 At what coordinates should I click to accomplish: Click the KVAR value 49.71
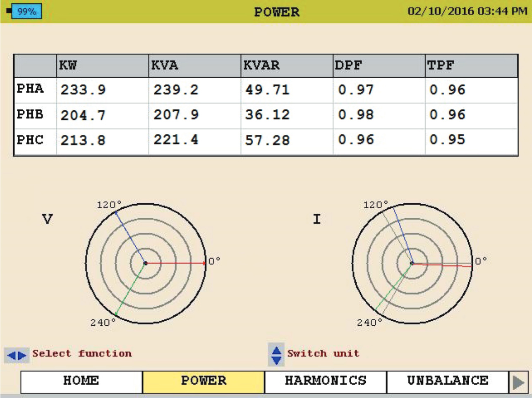[268, 90]
